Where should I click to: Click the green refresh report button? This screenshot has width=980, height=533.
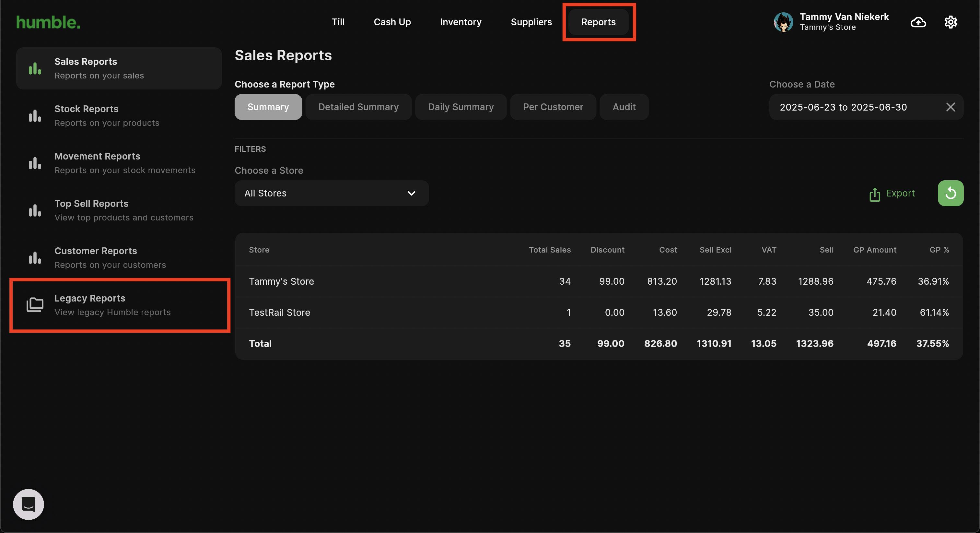click(950, 193)
